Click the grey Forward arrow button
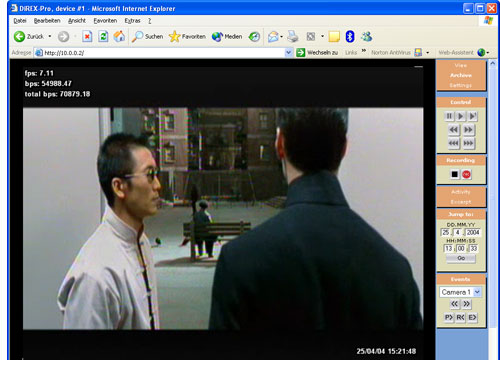Image resolution: width=500 pixels, height=370 pixels. click(x=63, y=36)
